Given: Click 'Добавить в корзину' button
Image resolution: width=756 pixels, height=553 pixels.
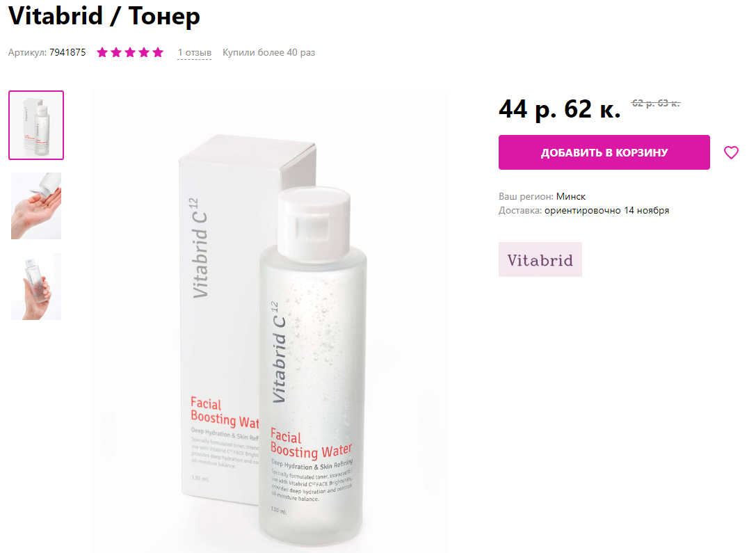Looking at the screenshot, I should pyautogui.click(x=604, y=152).
